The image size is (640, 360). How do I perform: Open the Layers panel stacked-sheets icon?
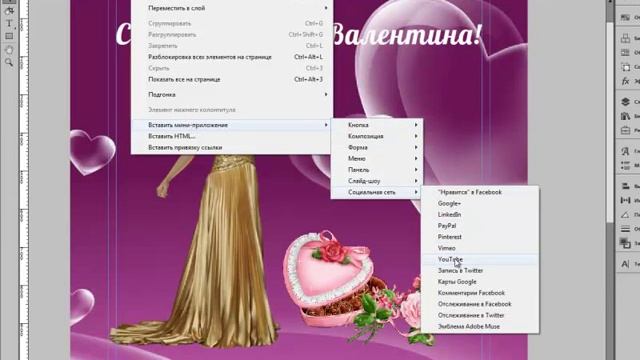625,102
